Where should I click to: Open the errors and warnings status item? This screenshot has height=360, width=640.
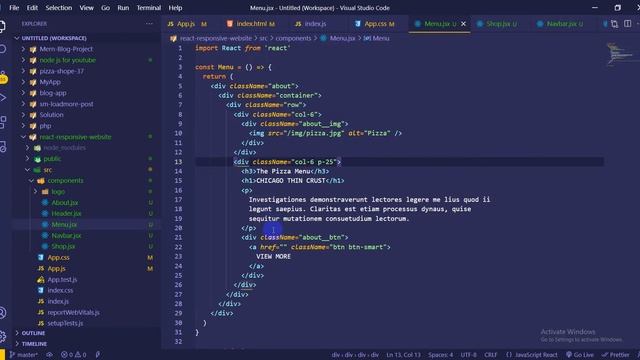point(73,355)
